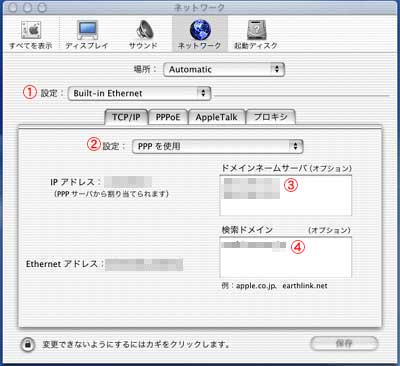This screenshot has height=366, width=400.
Task: Switch to the PPPoE tab
Action: point(168,117)
